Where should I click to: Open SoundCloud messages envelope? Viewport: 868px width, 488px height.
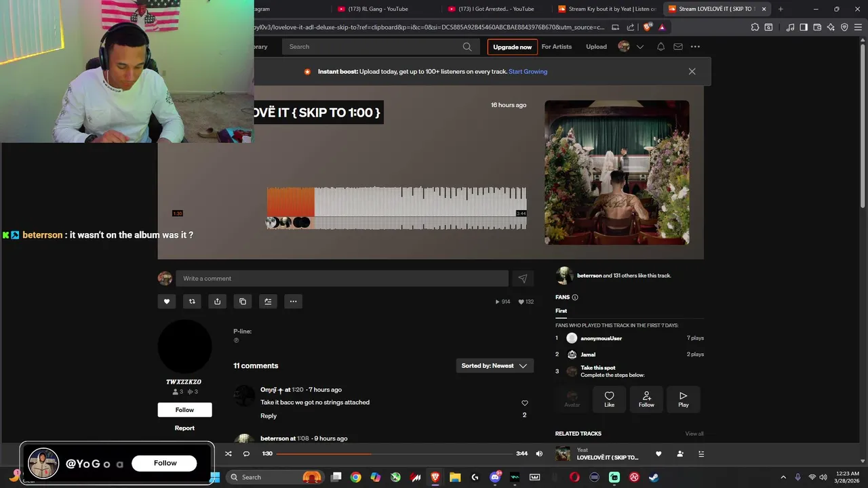[678, 47]
